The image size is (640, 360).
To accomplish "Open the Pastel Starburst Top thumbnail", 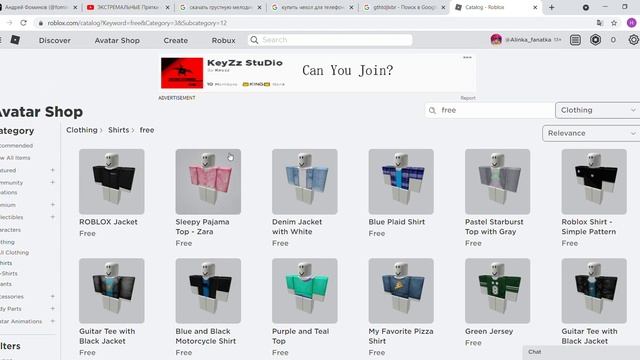I will click(x=498, y=181).
